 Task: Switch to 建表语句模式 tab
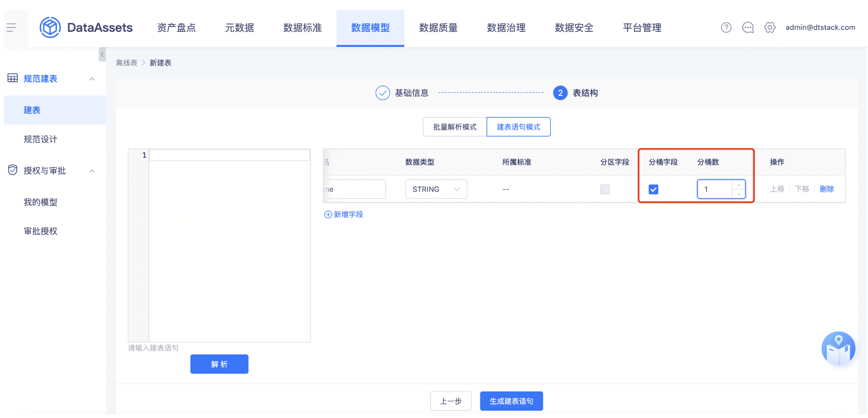pyautogui.click(x=519, y=127)
